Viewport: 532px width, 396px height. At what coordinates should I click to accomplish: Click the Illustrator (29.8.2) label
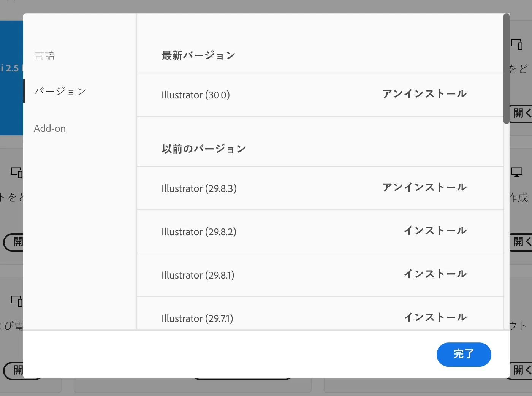tap(199, 232)
